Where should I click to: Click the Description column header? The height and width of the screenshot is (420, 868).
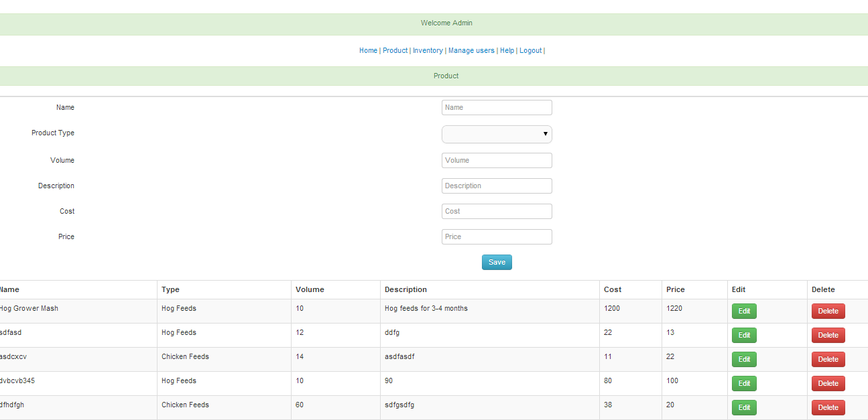point(406,289)
